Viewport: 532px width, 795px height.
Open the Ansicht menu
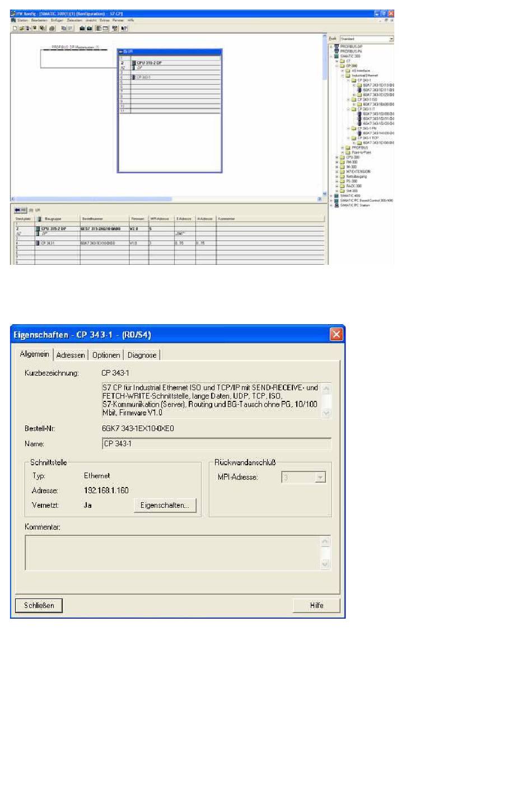(91, 20)
